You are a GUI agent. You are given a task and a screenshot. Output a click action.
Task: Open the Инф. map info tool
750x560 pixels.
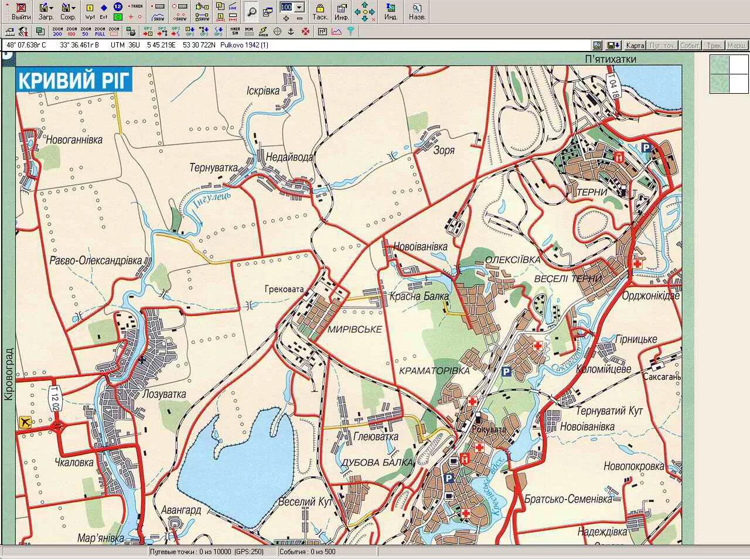(x=342, y=12)
